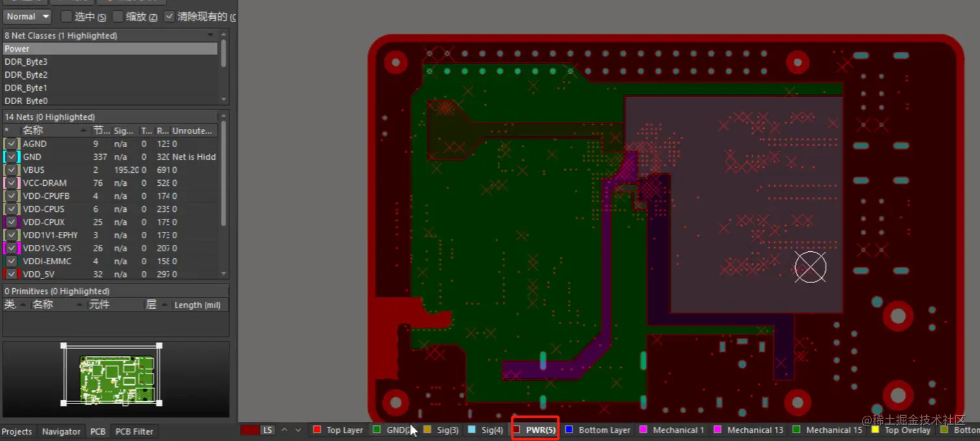Image resolution: width=980 pixels, height=441 pixels.
Task: Select the DDR_Byte1 net class
Action: coord(110,87)
